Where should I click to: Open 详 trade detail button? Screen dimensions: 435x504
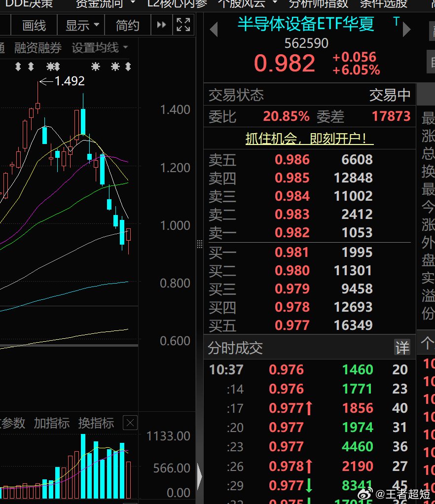point(402,348)
